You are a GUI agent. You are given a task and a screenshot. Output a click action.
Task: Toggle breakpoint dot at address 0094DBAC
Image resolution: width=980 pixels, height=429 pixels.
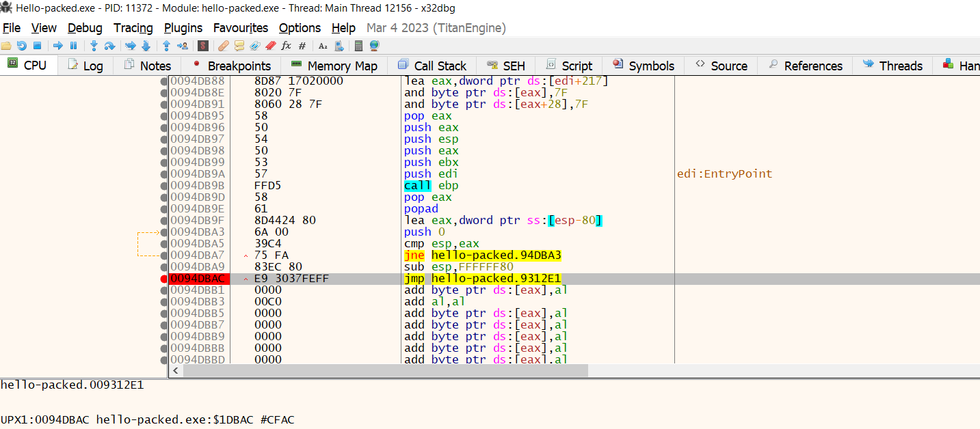click(163, 279)
